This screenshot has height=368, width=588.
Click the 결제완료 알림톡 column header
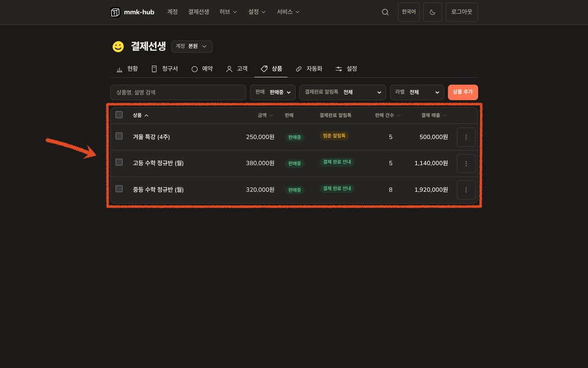click(x=336, y=115)
